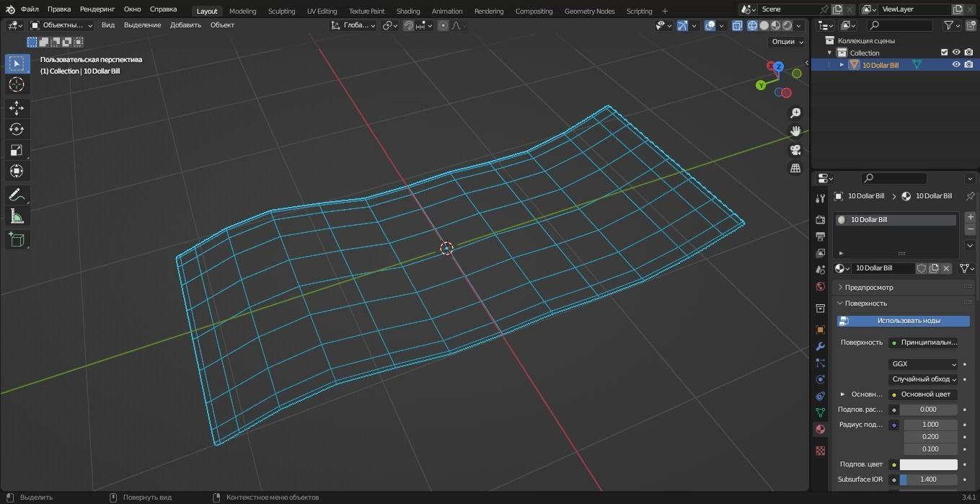Open subsurface method dropdown 'Случайный обход'
The width and height of the screenshot is (980, 504).
point(923,379)
